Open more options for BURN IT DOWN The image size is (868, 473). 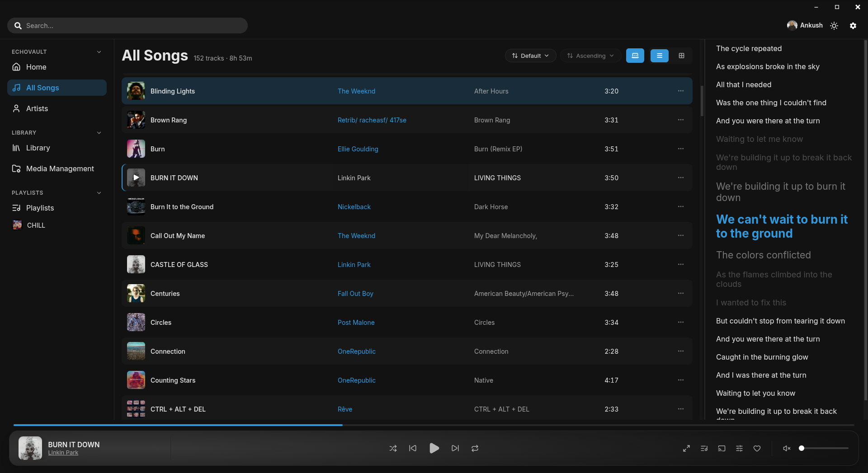click(680, 178)
